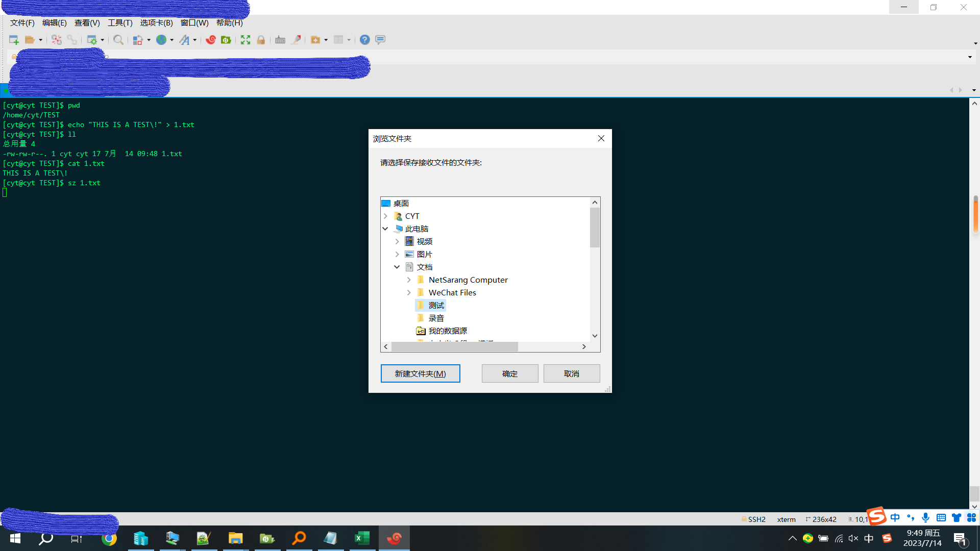The width and height of the screenshot is (980, 551).
Task: Open File Explorer from the taskbar
Action: pos(235,538)
